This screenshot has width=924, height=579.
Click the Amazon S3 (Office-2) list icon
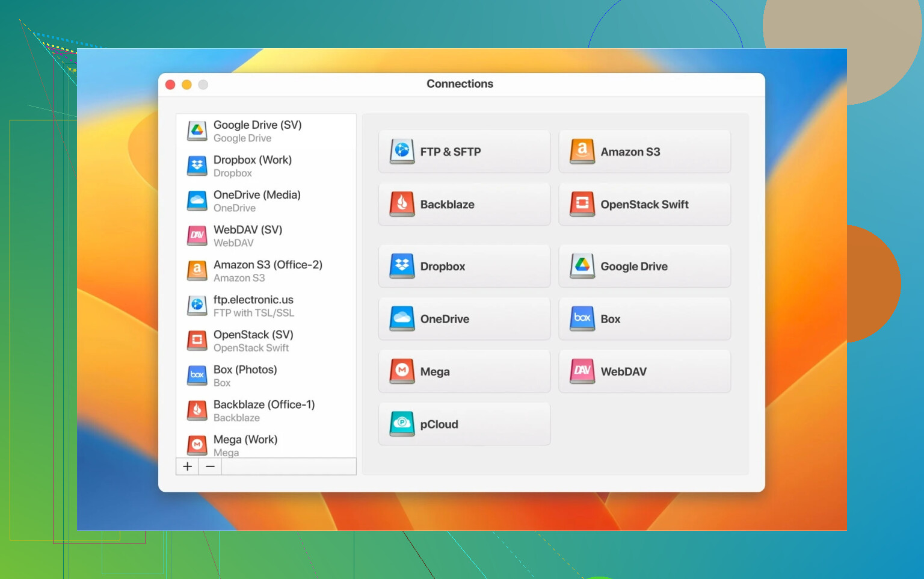[x=197, y=270]
